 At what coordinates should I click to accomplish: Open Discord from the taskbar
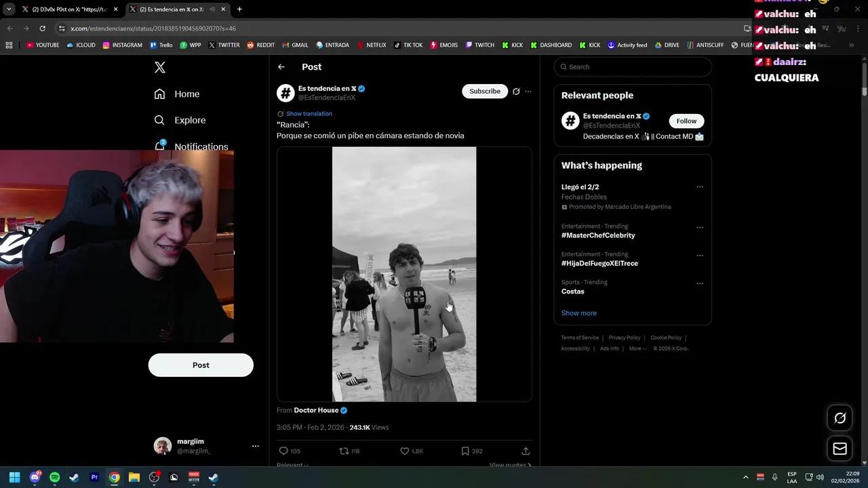tap(35, 477)
